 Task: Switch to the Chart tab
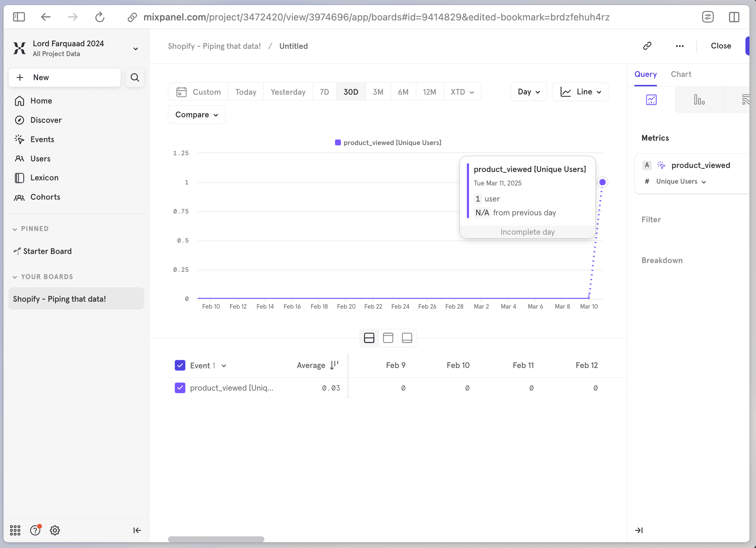[x=681, y=74]
